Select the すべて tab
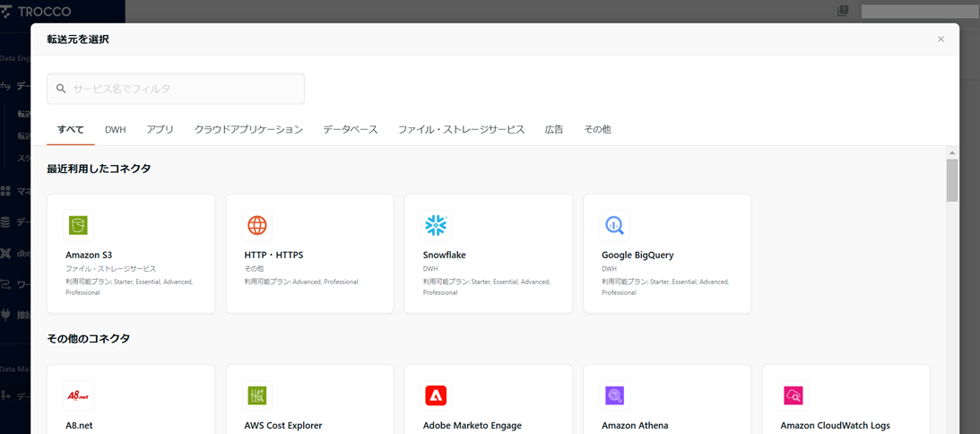This screenshot has height=434, width=980. (71, 129)
